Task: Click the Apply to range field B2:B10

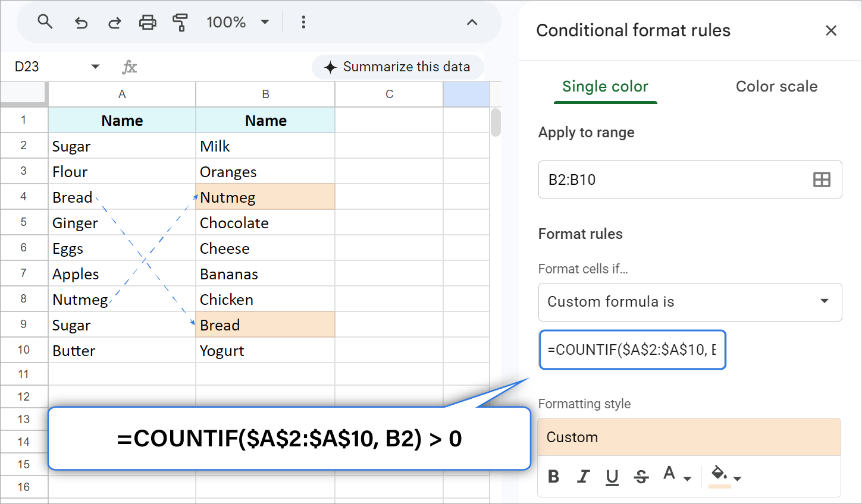Action: point(690,179)
